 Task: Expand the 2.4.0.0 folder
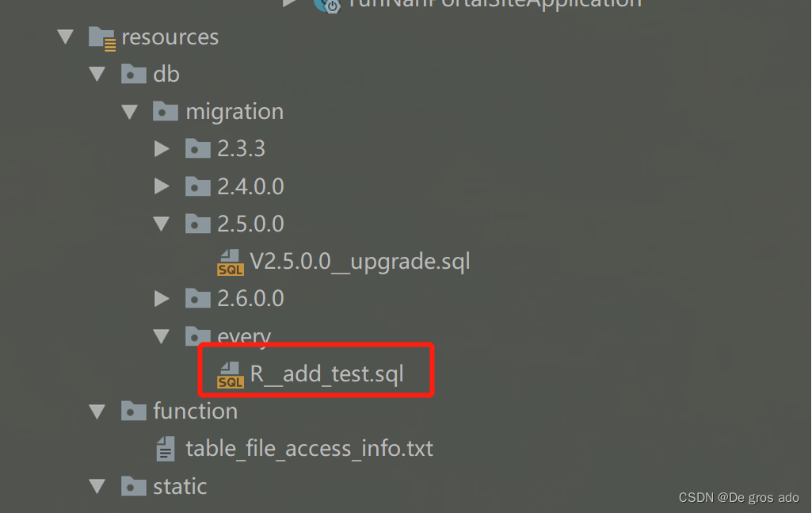click(162, 186)
